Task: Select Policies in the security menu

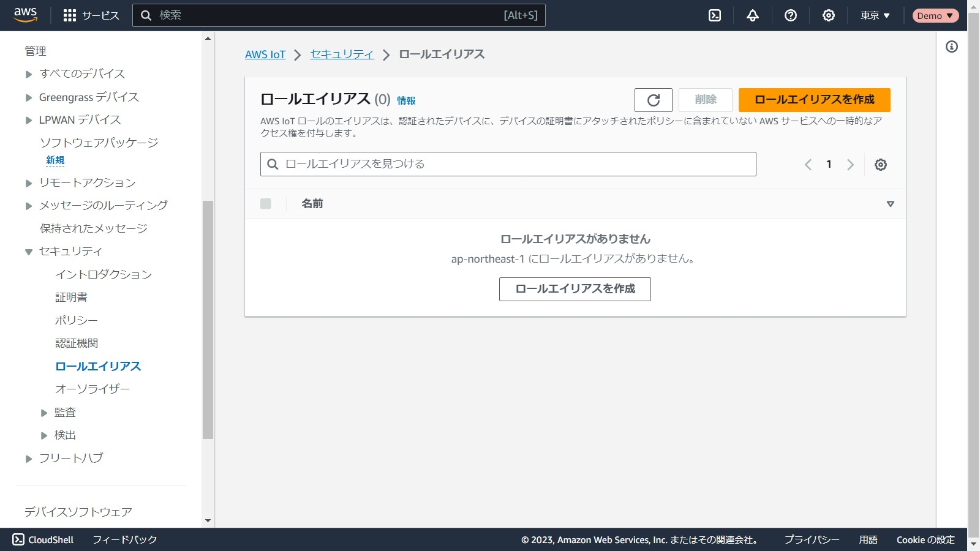Action: (x=77, y=320)
